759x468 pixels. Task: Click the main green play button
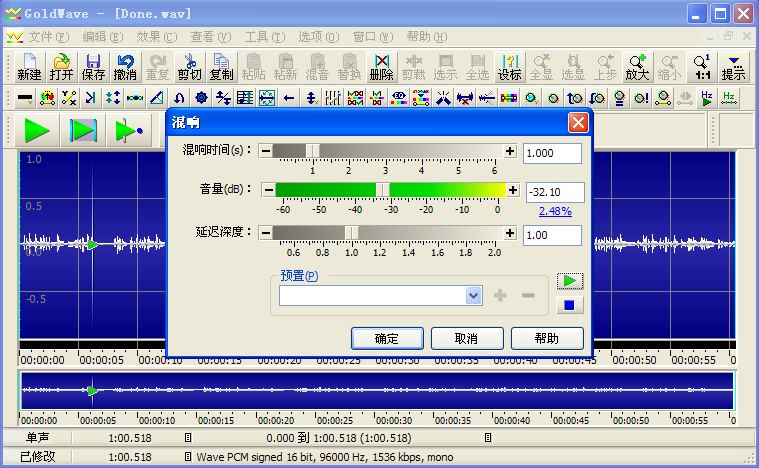(x=37, y=130)
